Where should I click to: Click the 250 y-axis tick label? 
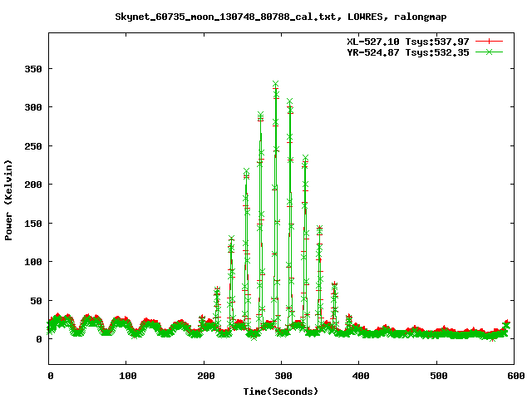[x=33, y=146]
